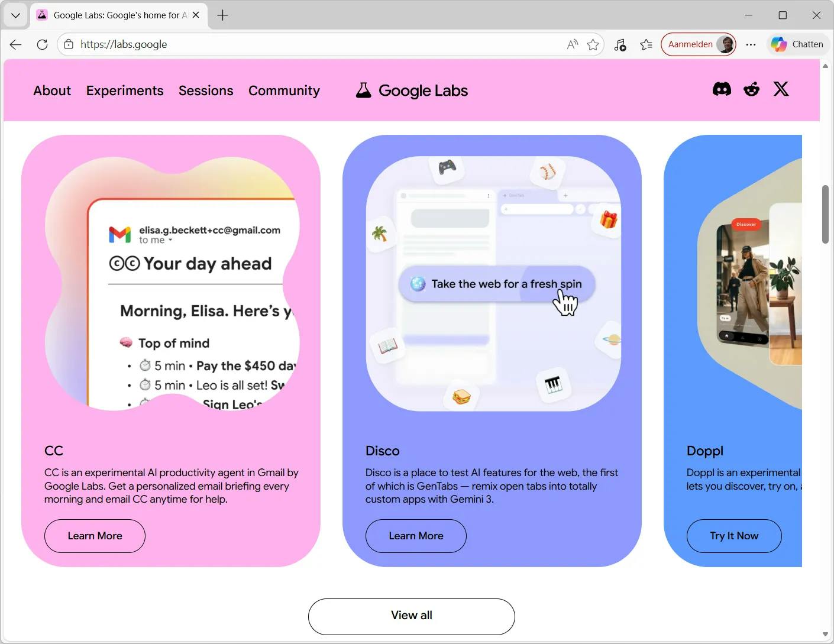Open the CC card preview image
The height and width of the screenshot is (644, 834).
(x=172, y=284)
